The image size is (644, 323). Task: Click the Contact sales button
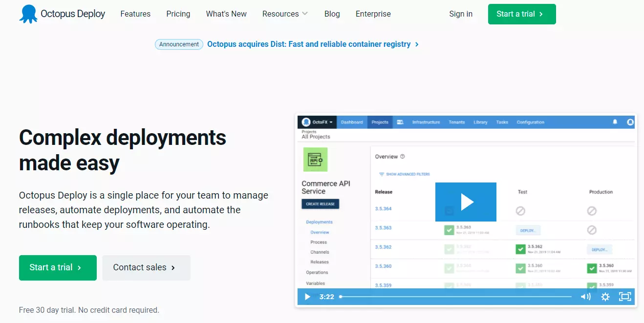pyautogui.click(x=146, y=267)
